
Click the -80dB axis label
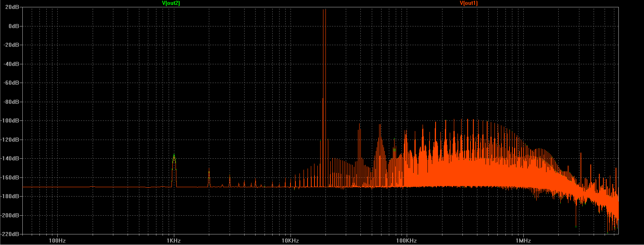12,102
